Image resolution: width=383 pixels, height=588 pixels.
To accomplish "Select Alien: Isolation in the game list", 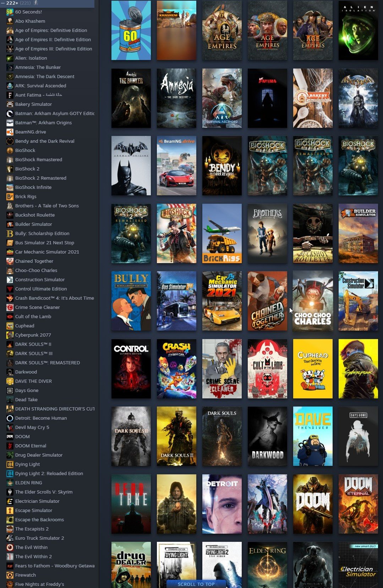I will [x=31, y=58].
